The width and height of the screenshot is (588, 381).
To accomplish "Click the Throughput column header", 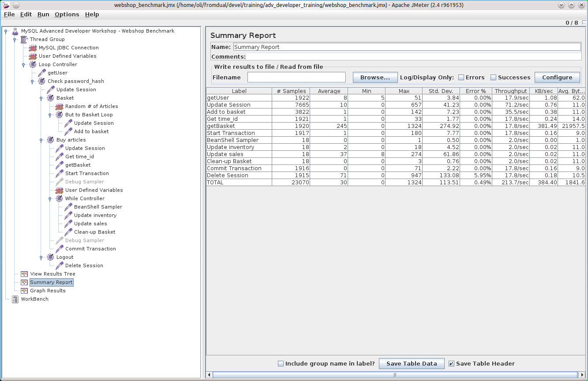I will point(511,91).
